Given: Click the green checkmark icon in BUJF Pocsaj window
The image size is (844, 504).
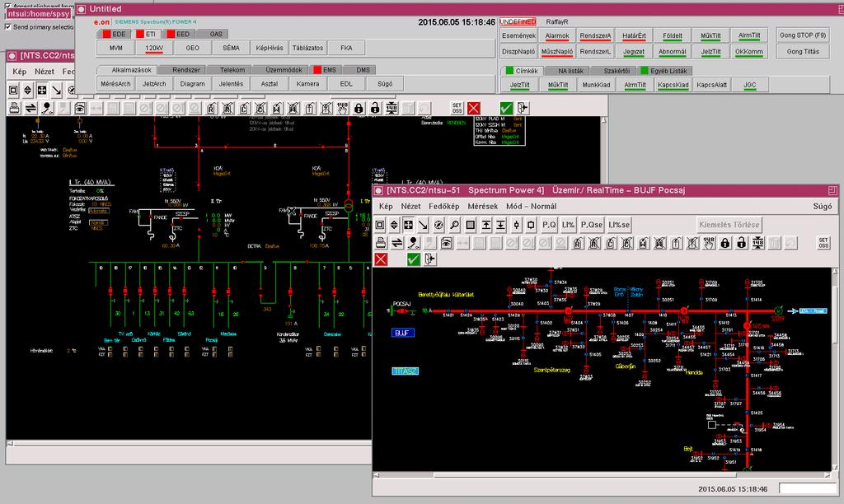Looking at the screenshot, I should (x=413, y=259).
